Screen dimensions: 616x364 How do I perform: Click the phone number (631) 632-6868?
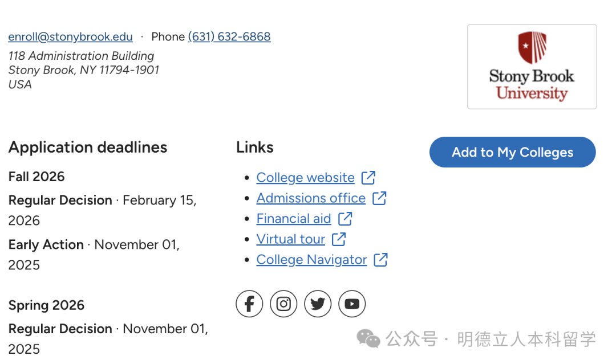(229, 37)
